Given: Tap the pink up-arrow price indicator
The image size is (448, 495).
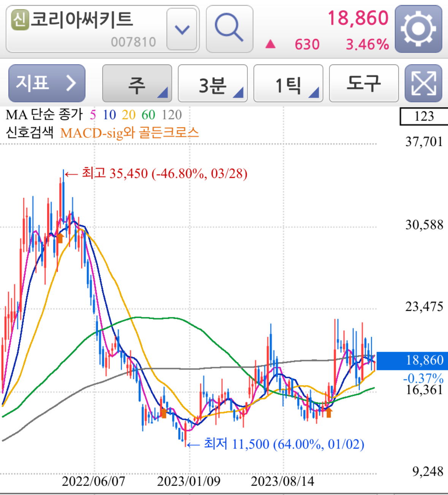Looking at the screenshot, I should point(271,44).
